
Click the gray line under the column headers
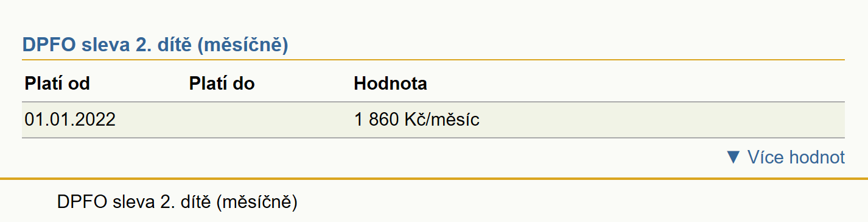pos(433,102)
